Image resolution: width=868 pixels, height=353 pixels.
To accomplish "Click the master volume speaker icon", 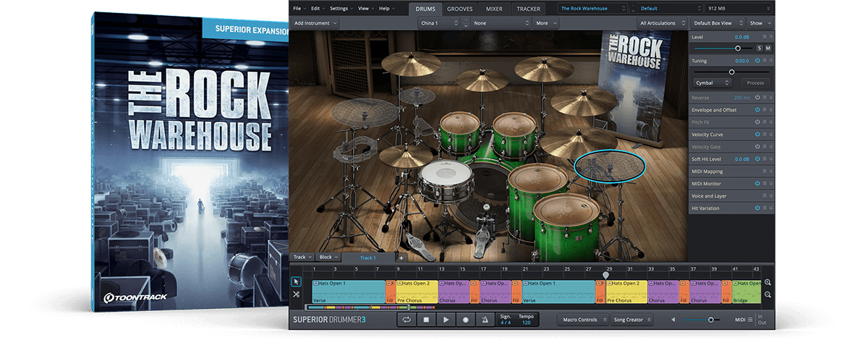I will pyautogui.click(x=673, y=319).
